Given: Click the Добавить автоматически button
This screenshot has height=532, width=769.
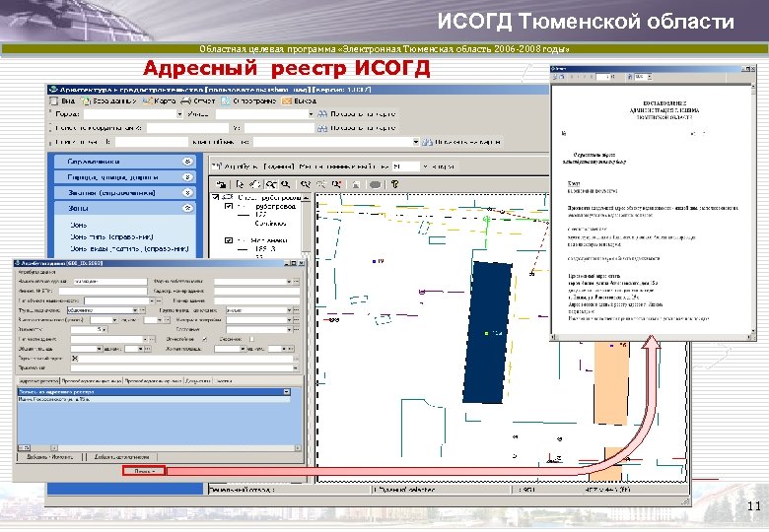Looking at the screenshot, I should click(121, 456).
